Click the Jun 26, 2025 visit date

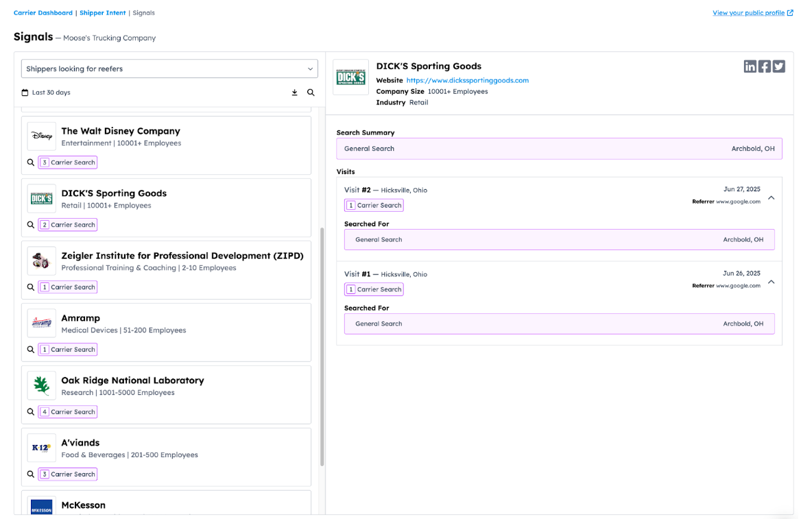click(x=741, y=274)
